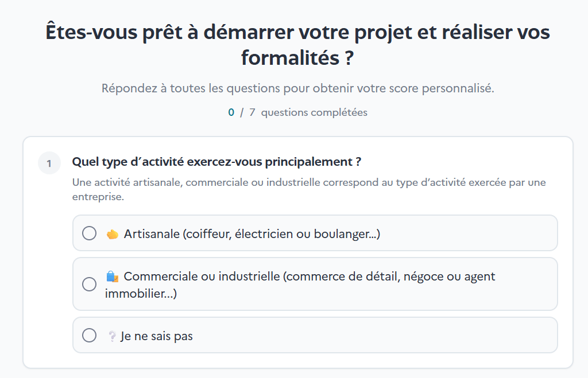Click the 'Artisanale (coiffeur, électricien ou boulanger...)' label

coord(252,234)
